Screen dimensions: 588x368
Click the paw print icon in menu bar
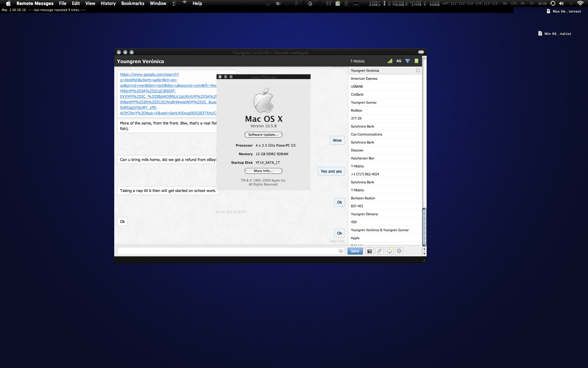click(319, 3)
